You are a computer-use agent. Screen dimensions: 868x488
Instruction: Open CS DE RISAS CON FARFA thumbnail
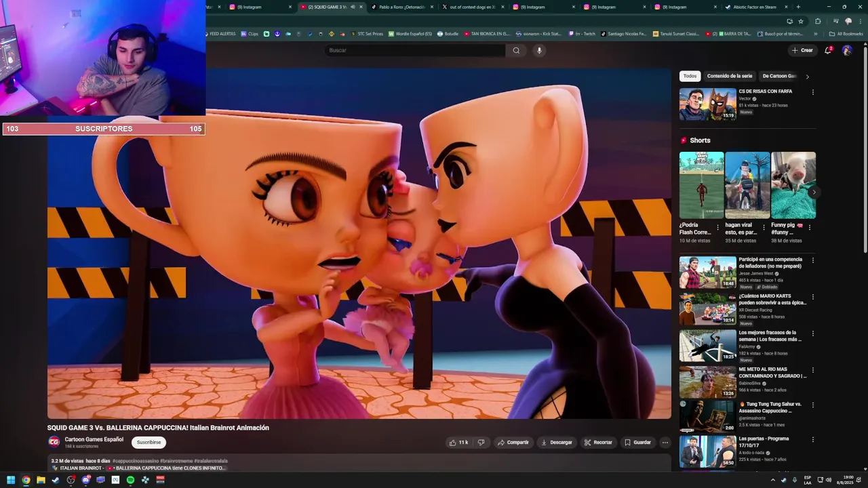coord(707,104)
